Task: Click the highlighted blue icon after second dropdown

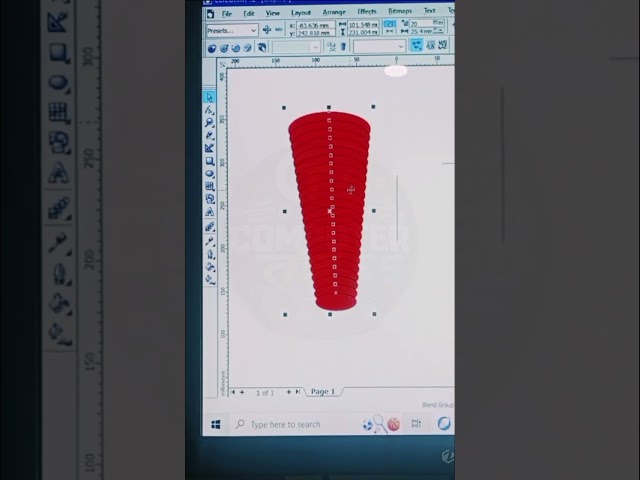Action: tap(416, 45)
